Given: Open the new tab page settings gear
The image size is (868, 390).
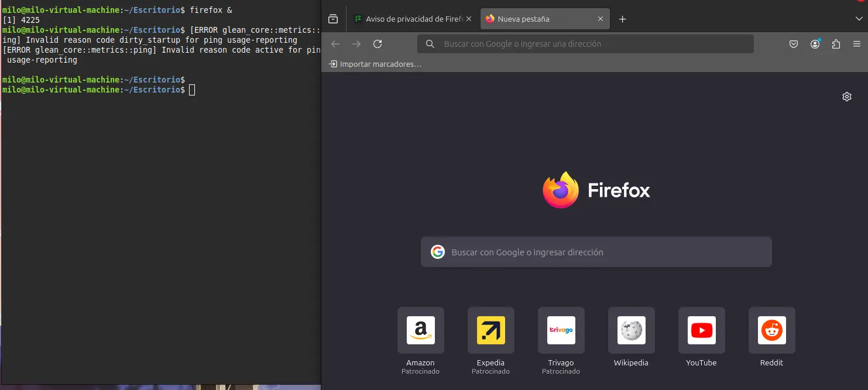Looking at the screenshot, I should 846,97.
